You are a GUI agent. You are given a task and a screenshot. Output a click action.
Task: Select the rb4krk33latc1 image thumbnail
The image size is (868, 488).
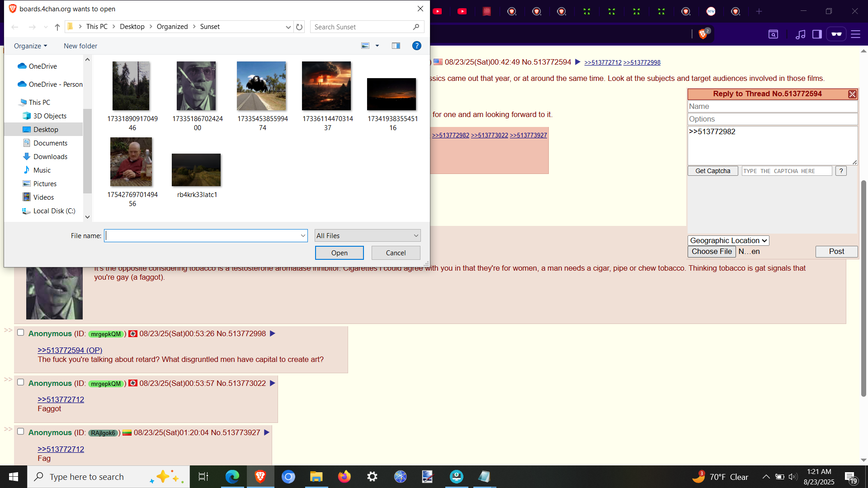[x=196, y=170]
